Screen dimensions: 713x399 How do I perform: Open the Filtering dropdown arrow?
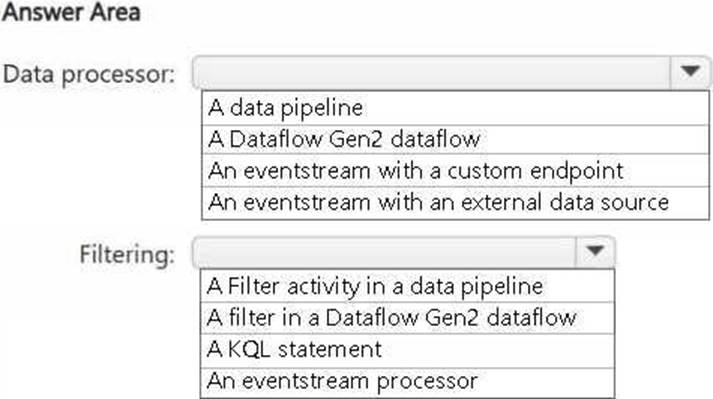pyautogui.click(x=595, y=251)
